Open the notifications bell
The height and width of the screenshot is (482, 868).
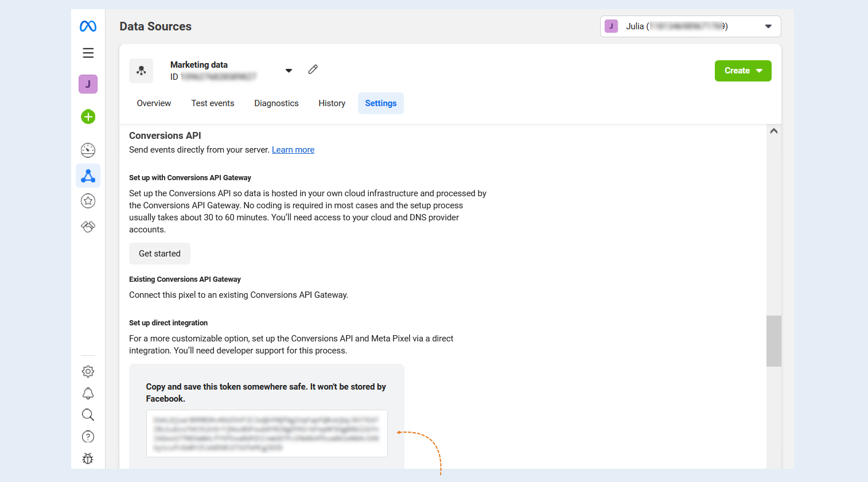88,393
